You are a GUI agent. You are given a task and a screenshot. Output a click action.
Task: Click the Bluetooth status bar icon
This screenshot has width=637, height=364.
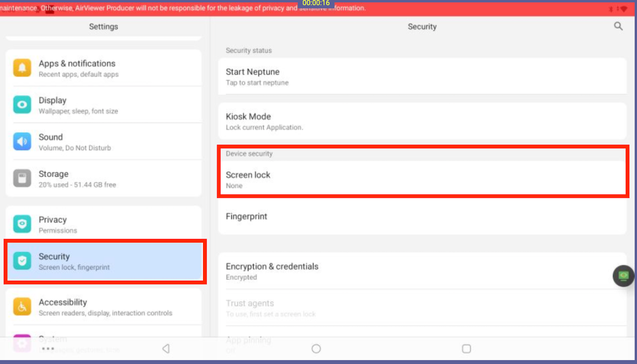pos(611,9)
